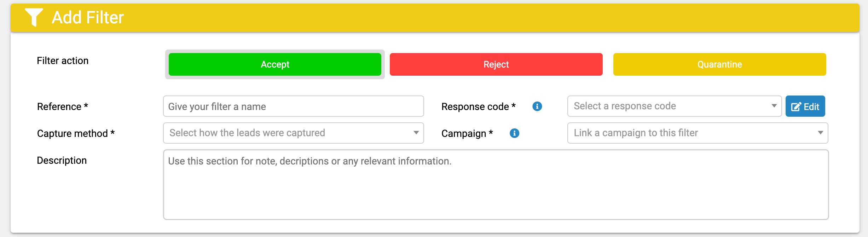
Task: Select the Accept filter action
Action: pos(275,64)
